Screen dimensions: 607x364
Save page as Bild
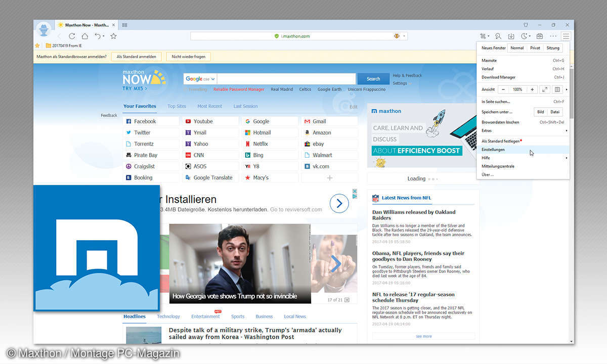pyautogui.click(x=541, y=112)
